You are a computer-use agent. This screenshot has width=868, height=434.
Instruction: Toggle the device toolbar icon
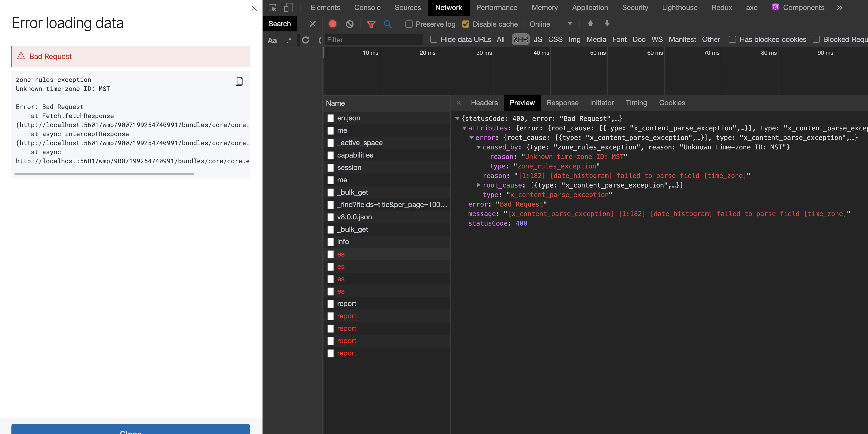coord(288,8)
